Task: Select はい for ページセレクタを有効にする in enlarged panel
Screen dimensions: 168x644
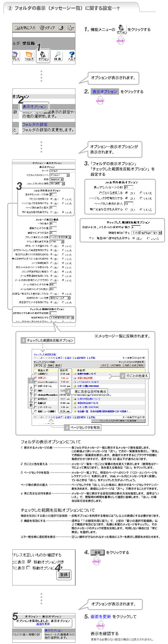Action: (127, 198)
